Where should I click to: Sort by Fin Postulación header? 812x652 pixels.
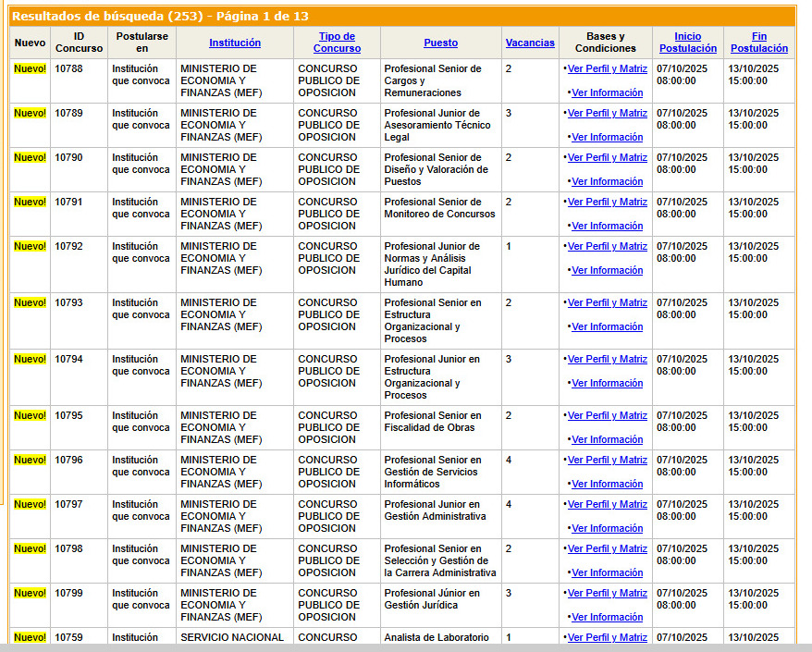[758, 43]
